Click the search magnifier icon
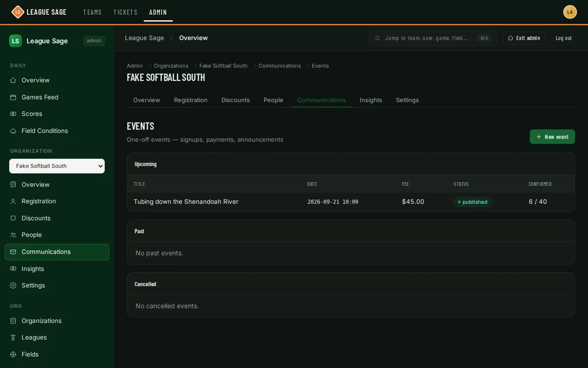The image size is (588, 368). pos(378,38)
